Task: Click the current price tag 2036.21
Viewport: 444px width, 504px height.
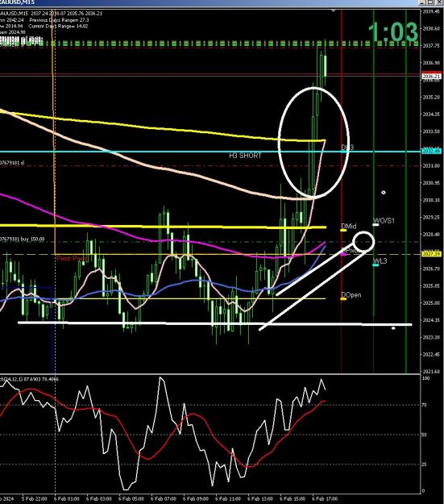Action: point(431,77)
